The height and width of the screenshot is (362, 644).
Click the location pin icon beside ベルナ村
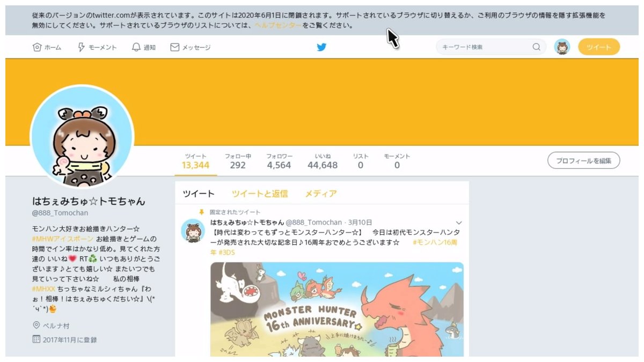(x=36, y=326)
